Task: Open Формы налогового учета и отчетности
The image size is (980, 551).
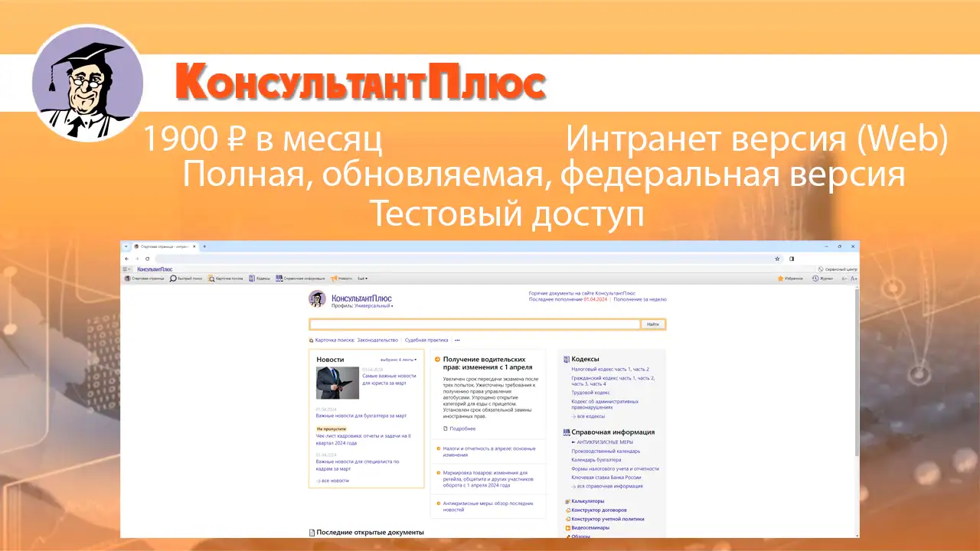Action: point(615,468)
